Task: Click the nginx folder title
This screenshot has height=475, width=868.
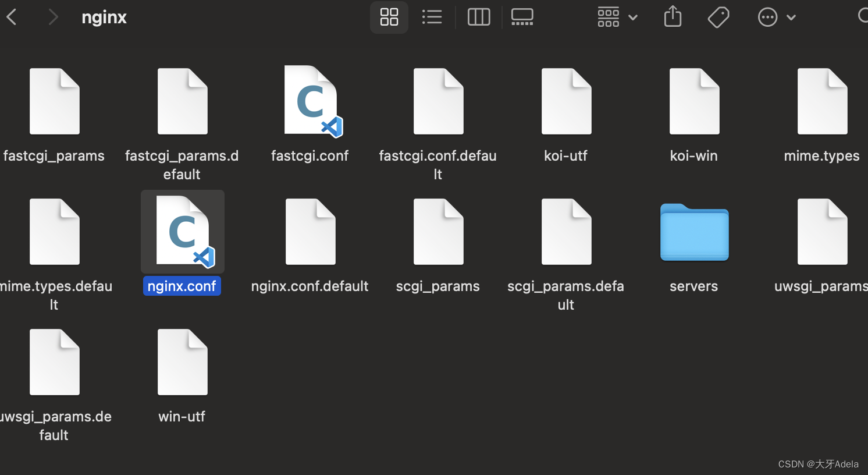Action: point(104,17)
